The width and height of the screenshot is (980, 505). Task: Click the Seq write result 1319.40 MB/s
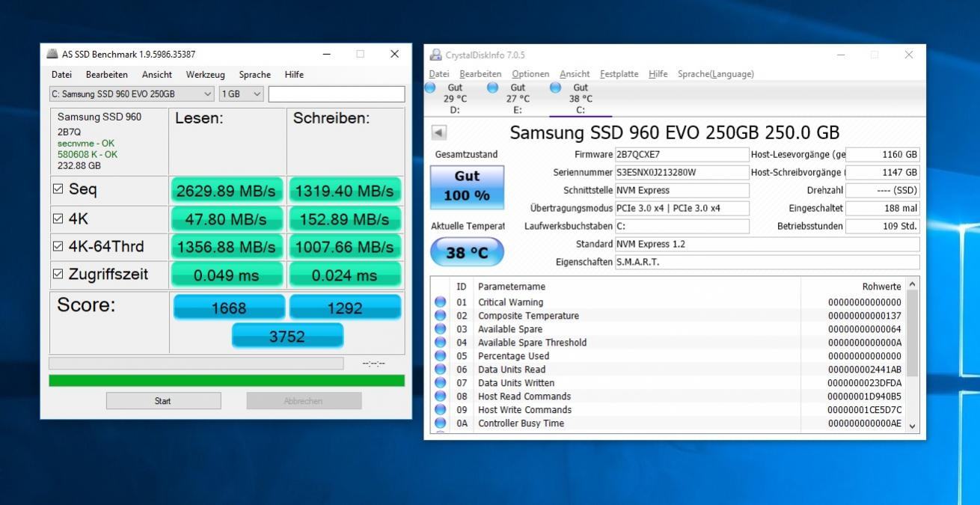[x=345, y=191]
